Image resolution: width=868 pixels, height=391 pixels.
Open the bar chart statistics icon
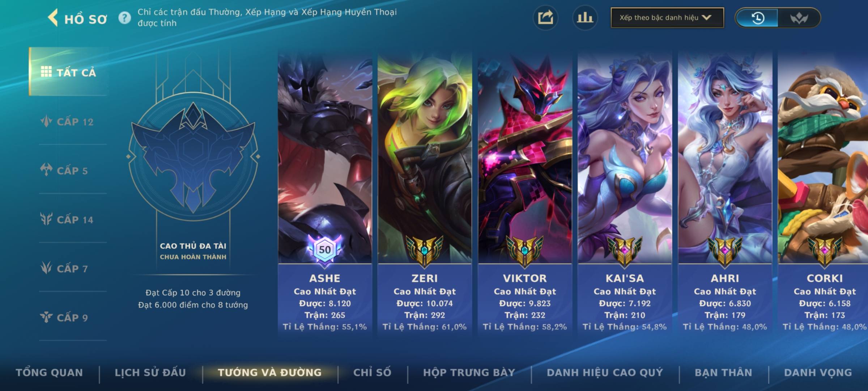pyautogui.click(x=585, y=18)
